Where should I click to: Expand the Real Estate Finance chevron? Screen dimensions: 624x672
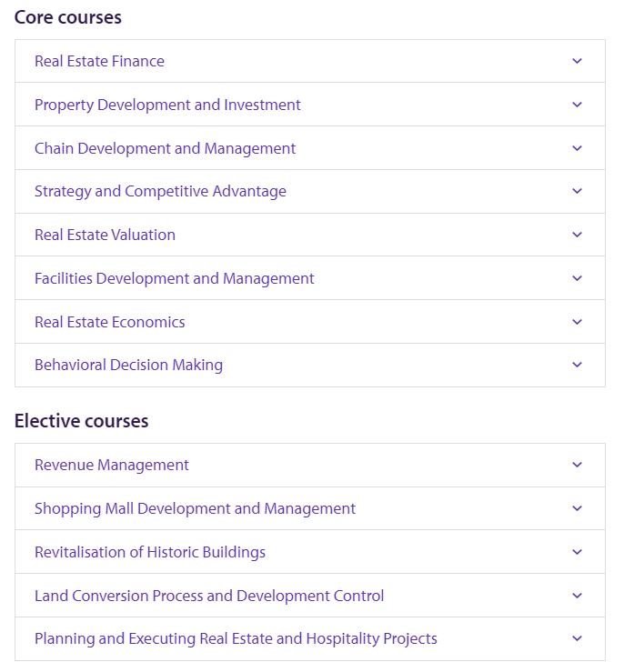point(577,61)
